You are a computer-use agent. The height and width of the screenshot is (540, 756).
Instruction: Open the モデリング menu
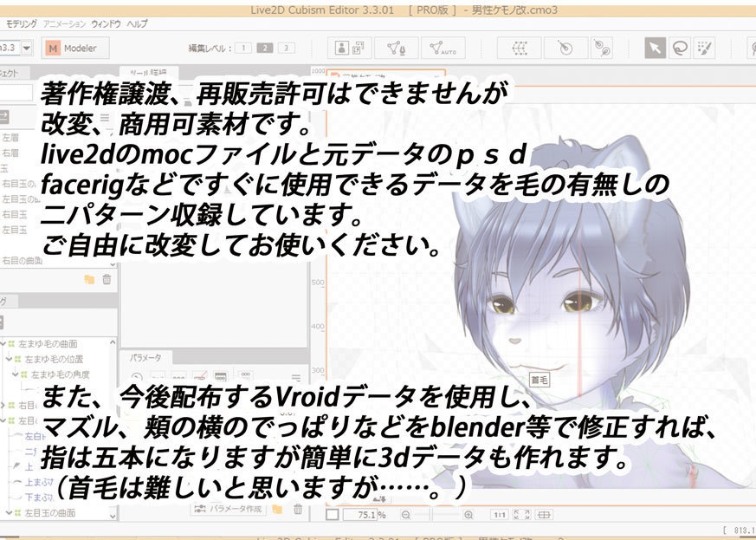21,23
